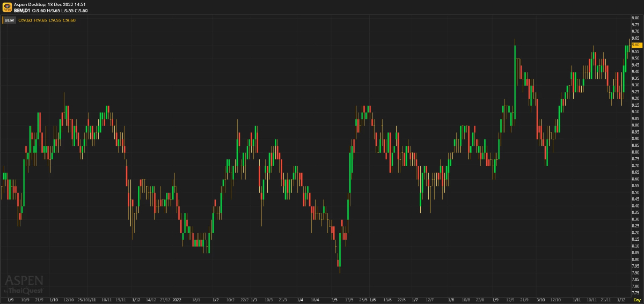
Task: Click the 8.50 price level on scale
Action: [x=635, y=192]
